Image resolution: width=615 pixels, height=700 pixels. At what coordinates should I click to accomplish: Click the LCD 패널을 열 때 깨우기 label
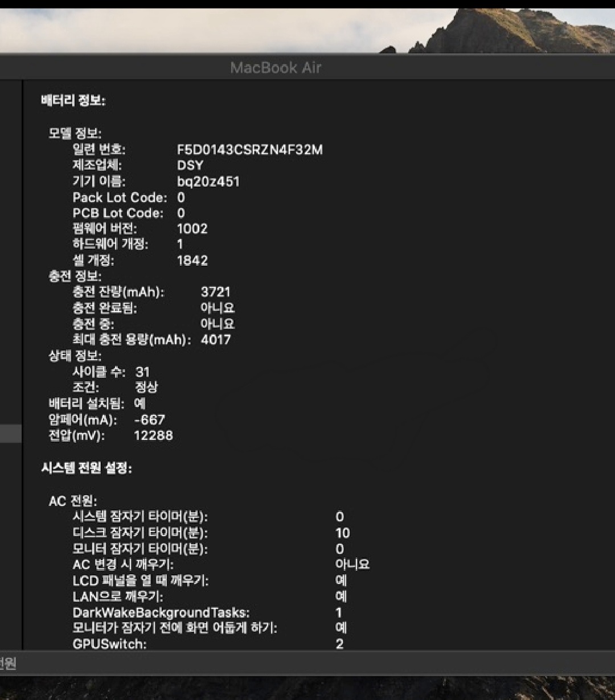click(x=141, y=580)
